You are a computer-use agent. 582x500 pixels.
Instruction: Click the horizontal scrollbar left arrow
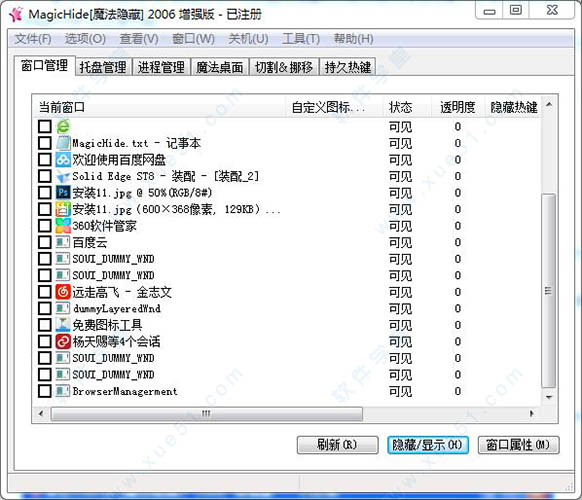pyautogui.click(x=41, y=413)
